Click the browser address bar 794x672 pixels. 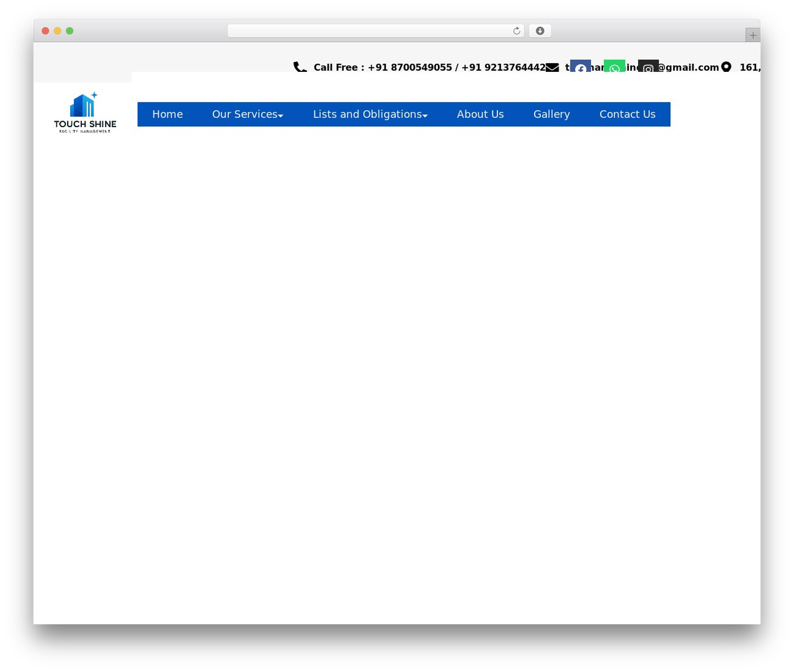point(375,31)
